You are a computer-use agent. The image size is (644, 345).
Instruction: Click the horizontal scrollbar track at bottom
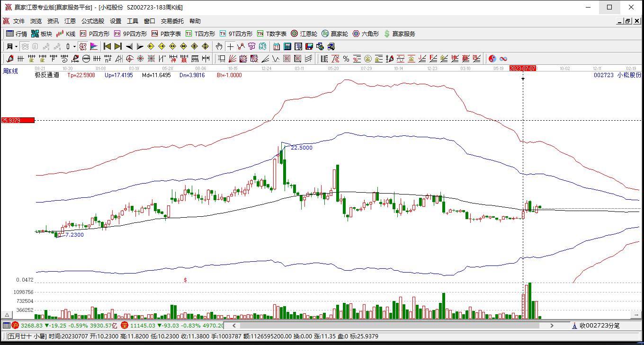[x=393, y=326]
